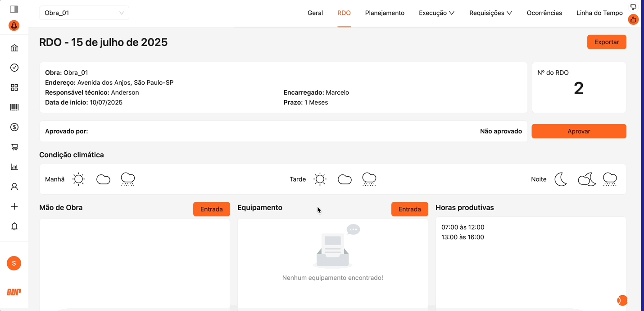Click the bank building icon in sidebar

14,48
